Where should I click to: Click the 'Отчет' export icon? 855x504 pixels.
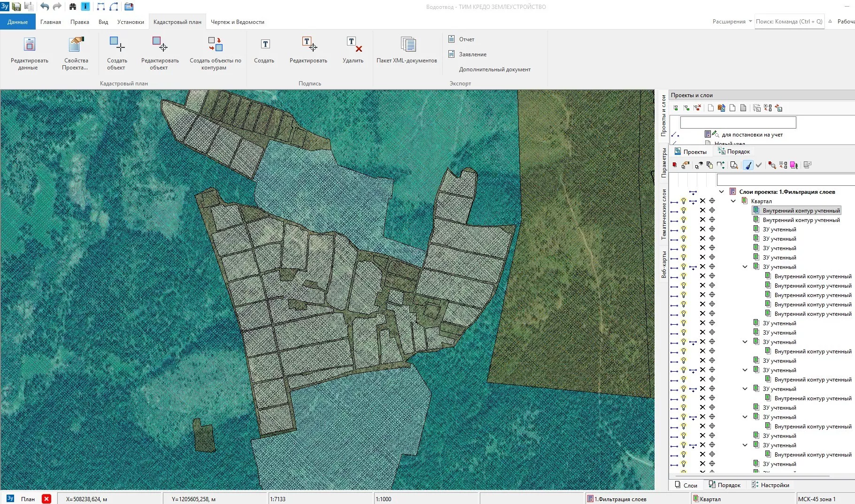[451, 39]
